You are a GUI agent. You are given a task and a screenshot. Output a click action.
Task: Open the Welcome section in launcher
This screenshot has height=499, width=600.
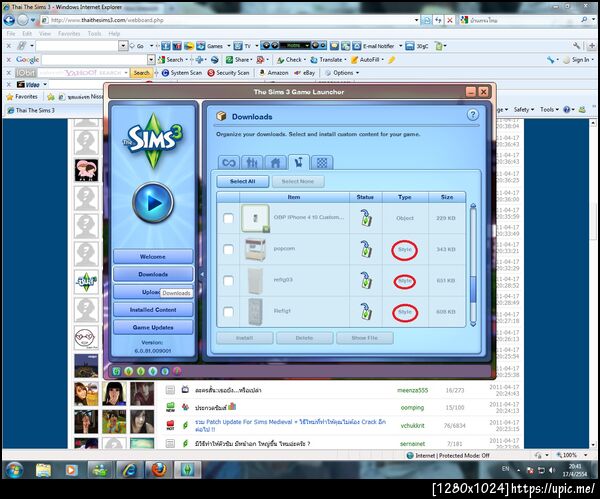pos(153,256)
